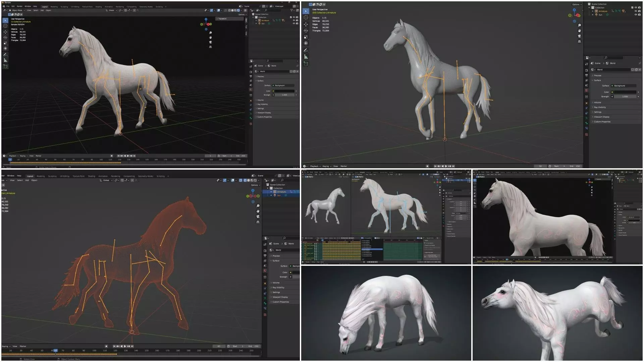Toggle auto-keying record dot in top-right timeline
This screenshot has height=362, width=644.
[427, 166]
